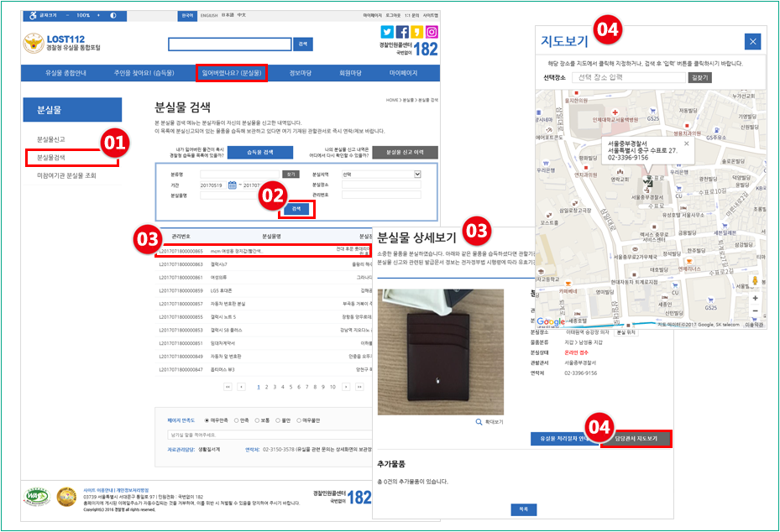This screenshot has height=532, width=780.
Task: Open the Instagram icon in the header
Action: pyautogui.click(x=432, y=32)
